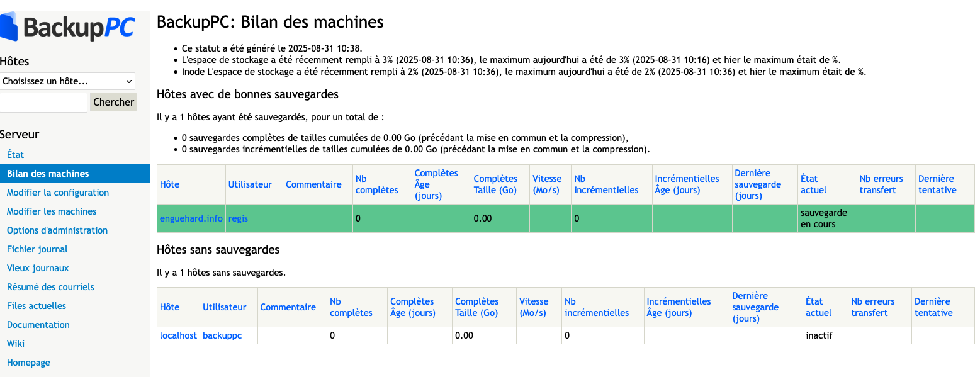Select Bilan des machines in sidebar
Screen dimensions: 980x377
tap(48, 174)
